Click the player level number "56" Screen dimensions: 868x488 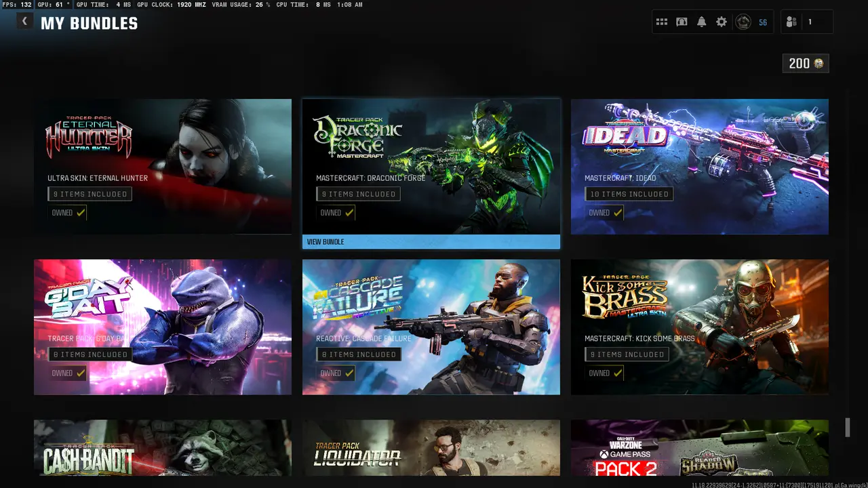[763, 22]
